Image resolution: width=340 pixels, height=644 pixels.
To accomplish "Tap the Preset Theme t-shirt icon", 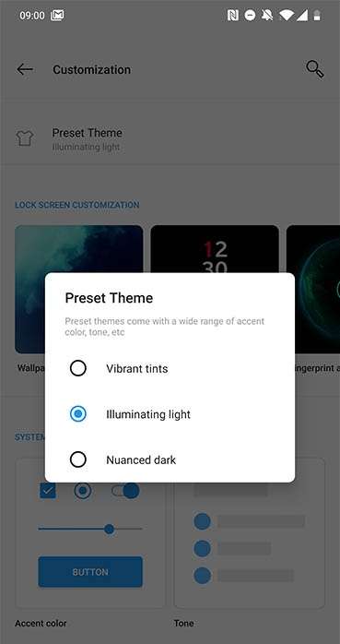I will (25, 138).
